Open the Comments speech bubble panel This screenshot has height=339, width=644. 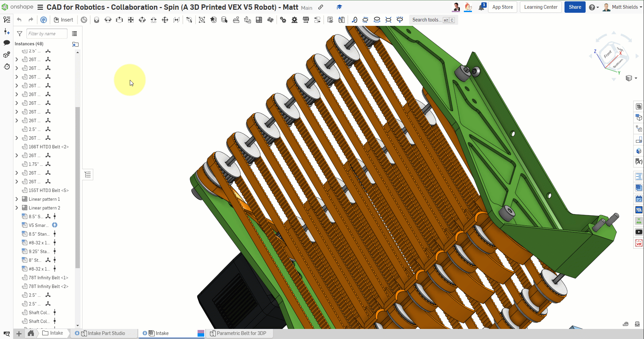click(x=6, y=43)
